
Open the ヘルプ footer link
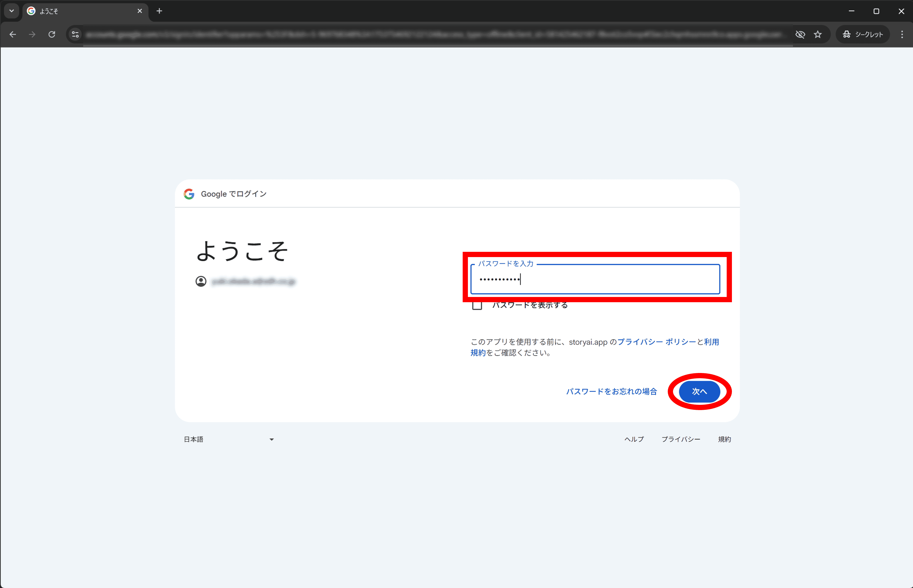click(x=634, y=440)
